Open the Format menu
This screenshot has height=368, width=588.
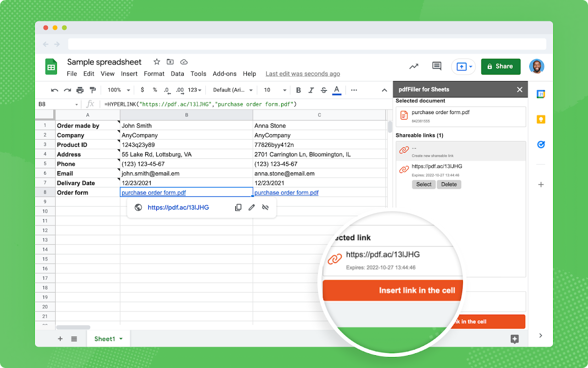[x=154, y=74]
